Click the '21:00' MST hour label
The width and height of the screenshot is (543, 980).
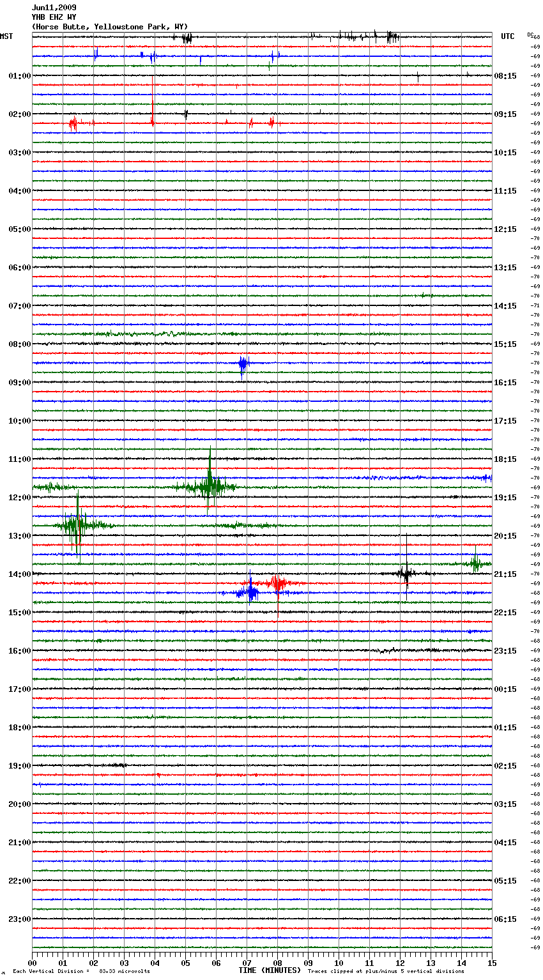coord(20,843)
